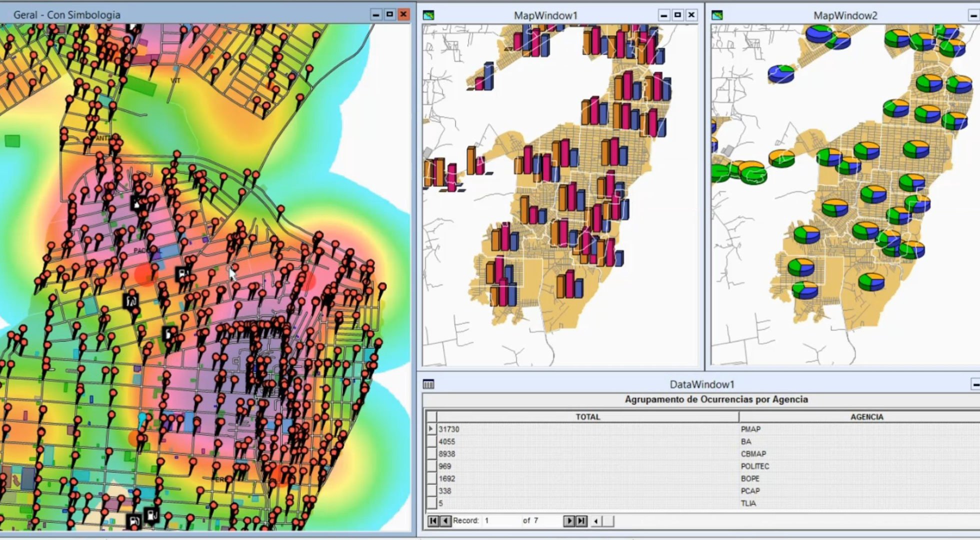Maximize the Geral - Con Simbologia window

pyautogui.click(x=390, y=14)
